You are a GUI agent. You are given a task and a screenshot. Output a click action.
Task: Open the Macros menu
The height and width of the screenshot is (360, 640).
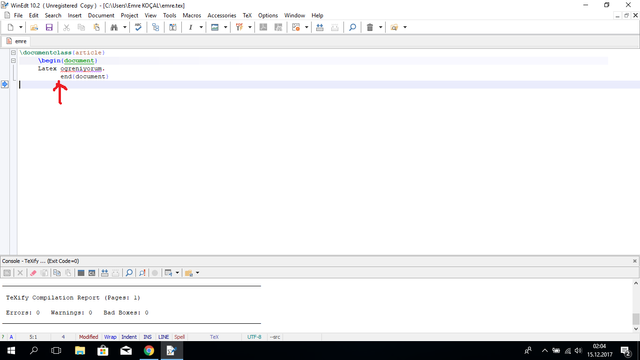(191, 16)
